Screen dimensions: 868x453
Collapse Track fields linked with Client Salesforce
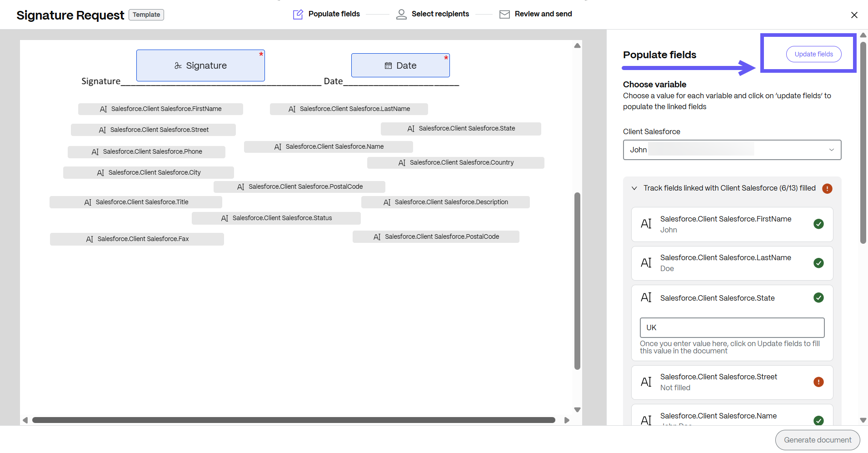(634, 188)
